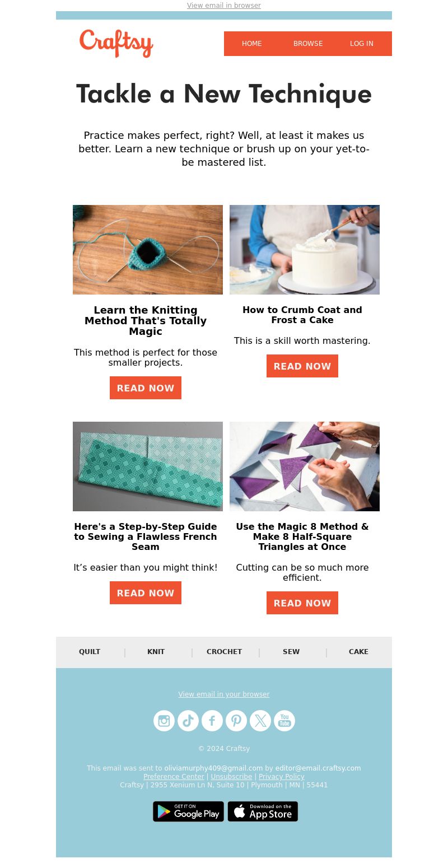This screenshot has width=448, height=868.
Task: Click the Unsubscribe link
Action: (x=231, y=777)
